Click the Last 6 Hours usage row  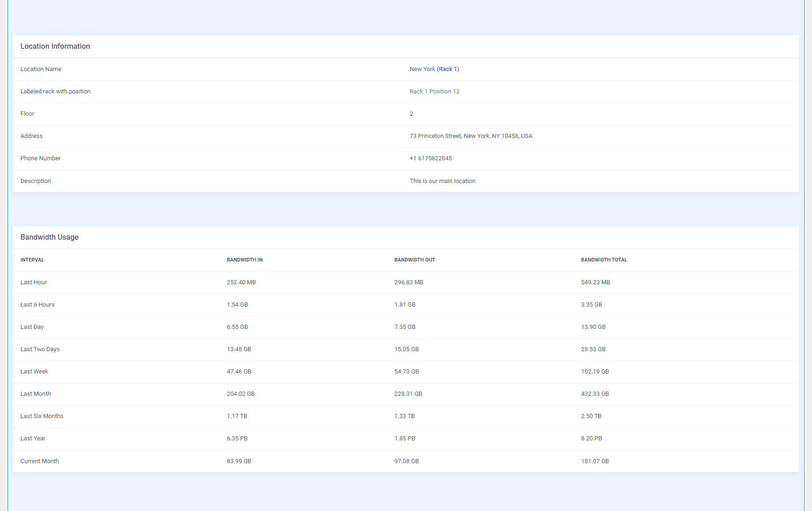[37, 304]
